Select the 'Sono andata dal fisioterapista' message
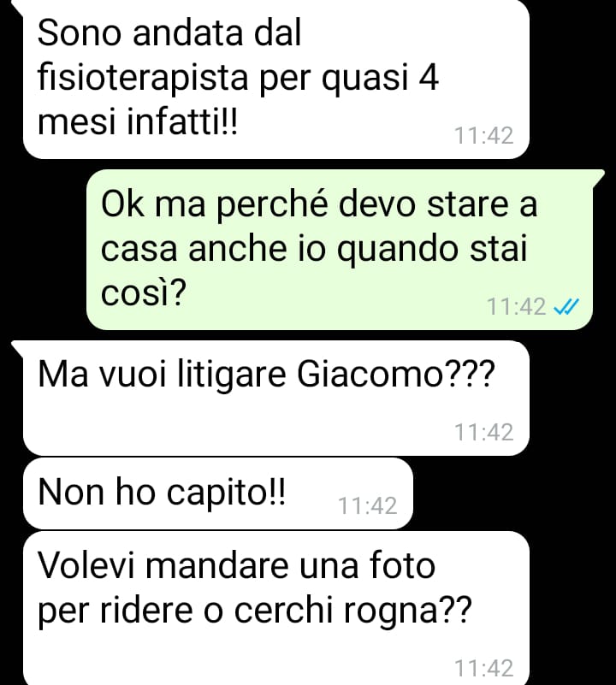 (x=275, y=79)
